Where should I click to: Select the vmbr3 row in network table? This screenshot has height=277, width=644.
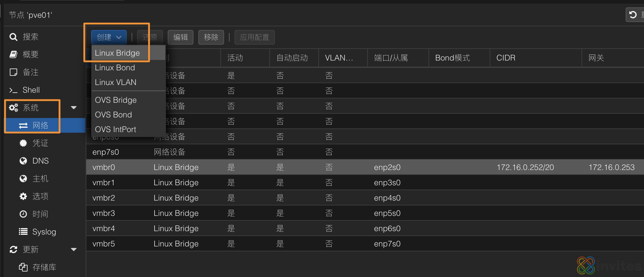pos(103,213)
